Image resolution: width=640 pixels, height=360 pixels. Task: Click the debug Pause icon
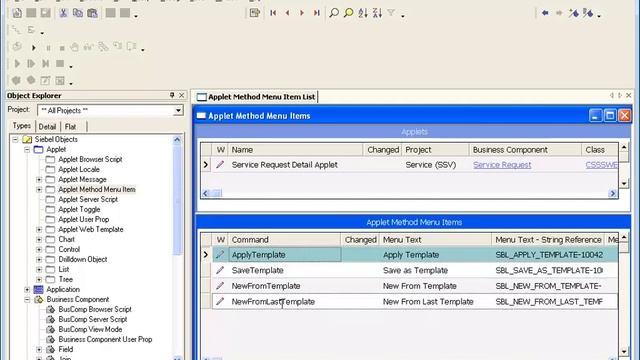pos(48,48)
